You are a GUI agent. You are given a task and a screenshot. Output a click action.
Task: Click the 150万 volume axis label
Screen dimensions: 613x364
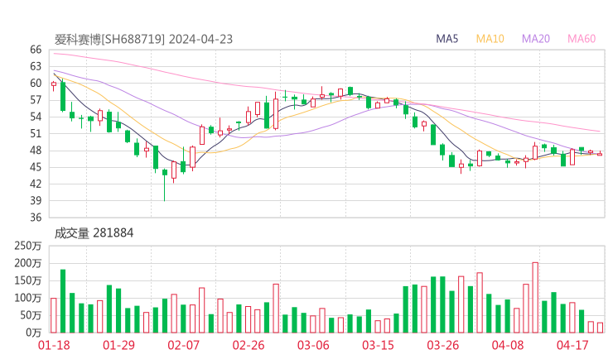[x=28, y=280]
